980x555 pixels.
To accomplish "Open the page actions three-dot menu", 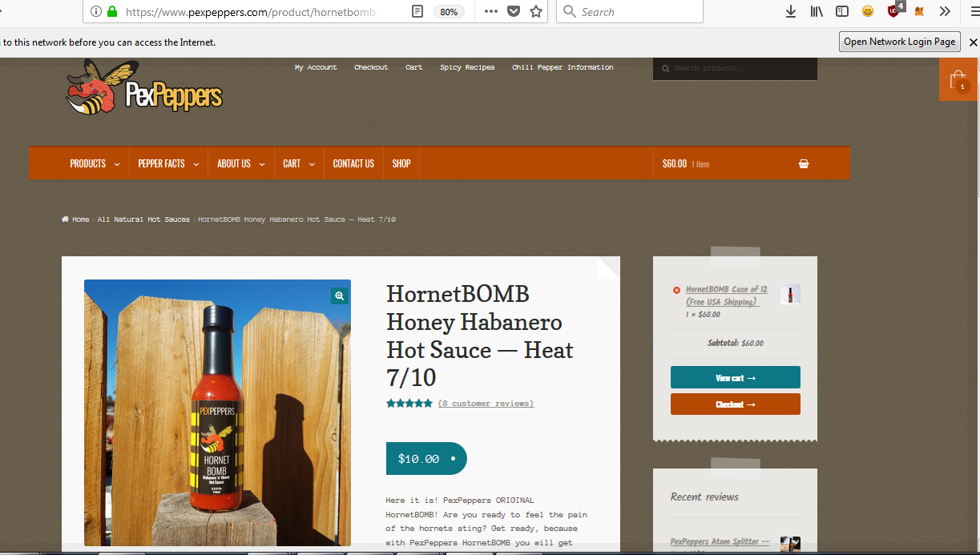I will pyautogui.click(x=491, y=12).
